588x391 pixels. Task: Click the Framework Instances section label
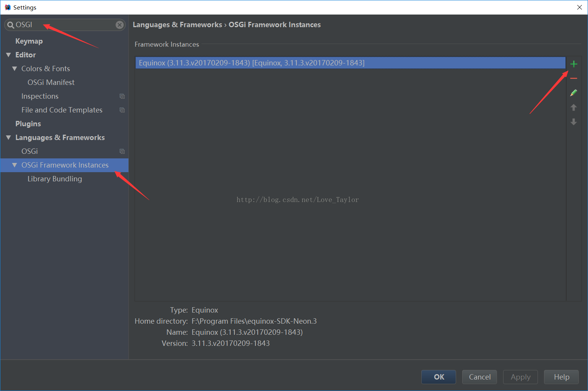pyautogui.click(x=167, y=44)
